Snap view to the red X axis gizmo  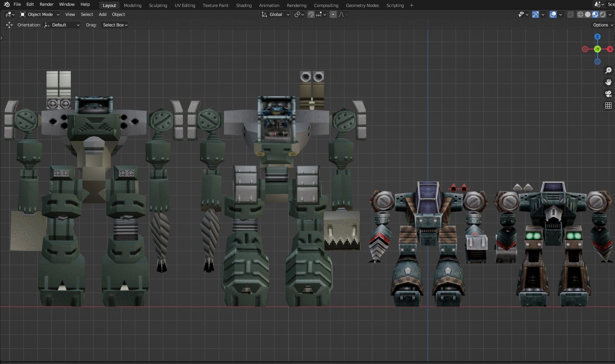(610, 49)
